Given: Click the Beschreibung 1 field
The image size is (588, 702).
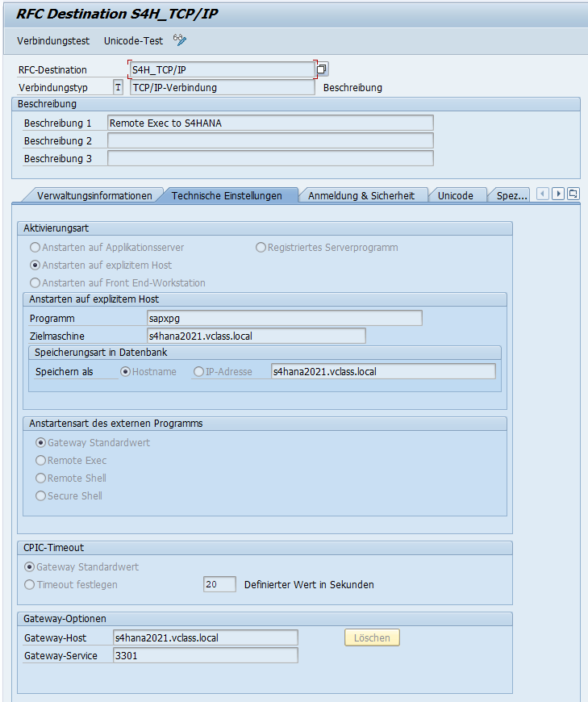Looking at the screenshot, I should tap(270, 123).
